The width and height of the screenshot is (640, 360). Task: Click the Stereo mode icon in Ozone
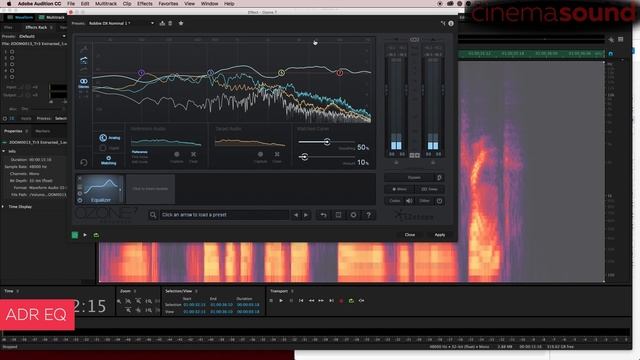tap(83, 83)
